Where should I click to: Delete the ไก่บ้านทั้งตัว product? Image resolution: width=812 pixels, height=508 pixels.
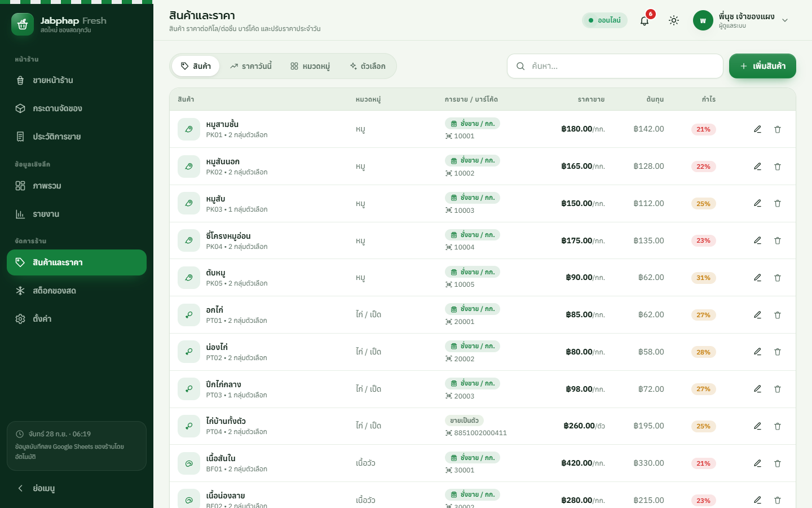click(x=778, y=426)
